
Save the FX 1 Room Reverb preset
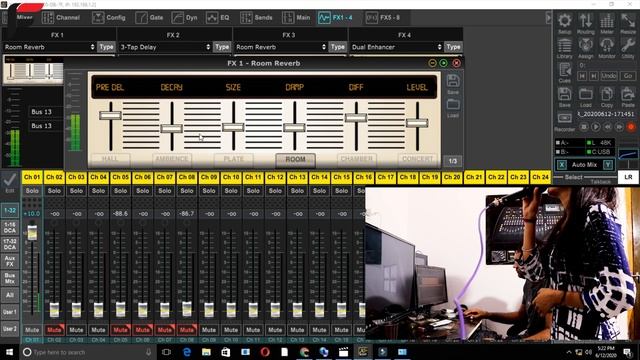[453, 84]
